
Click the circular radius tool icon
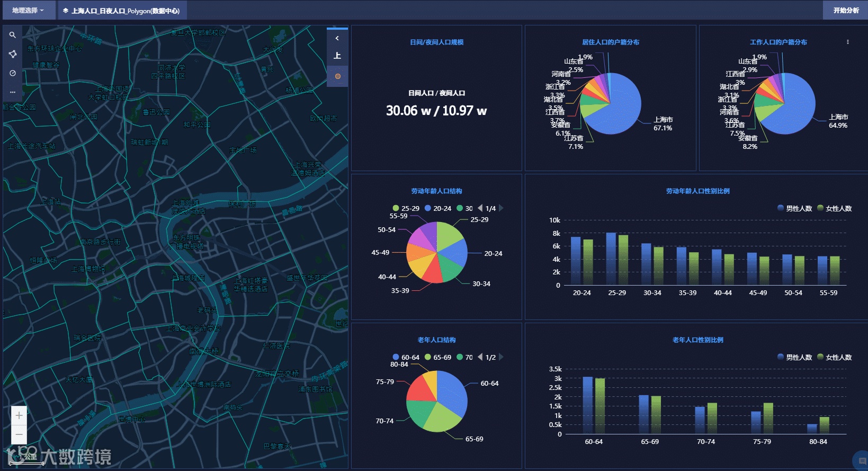pos(12,73)
